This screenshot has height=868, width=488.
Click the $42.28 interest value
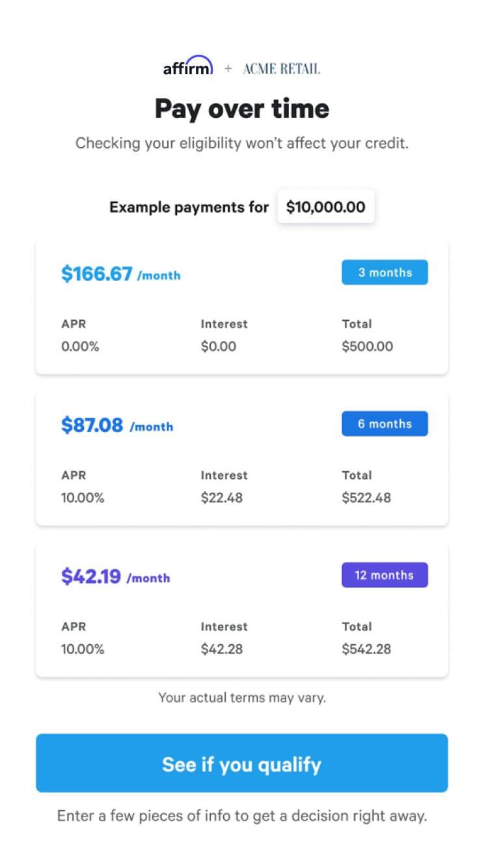pos(221,649)
